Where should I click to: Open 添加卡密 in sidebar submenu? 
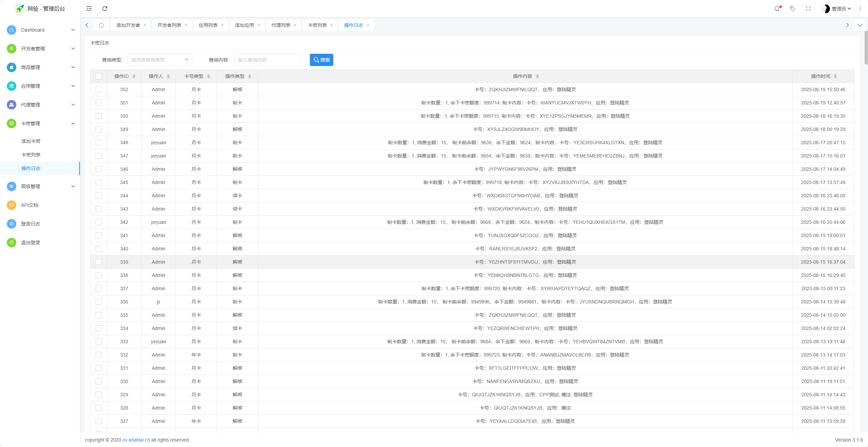(31, 141)
